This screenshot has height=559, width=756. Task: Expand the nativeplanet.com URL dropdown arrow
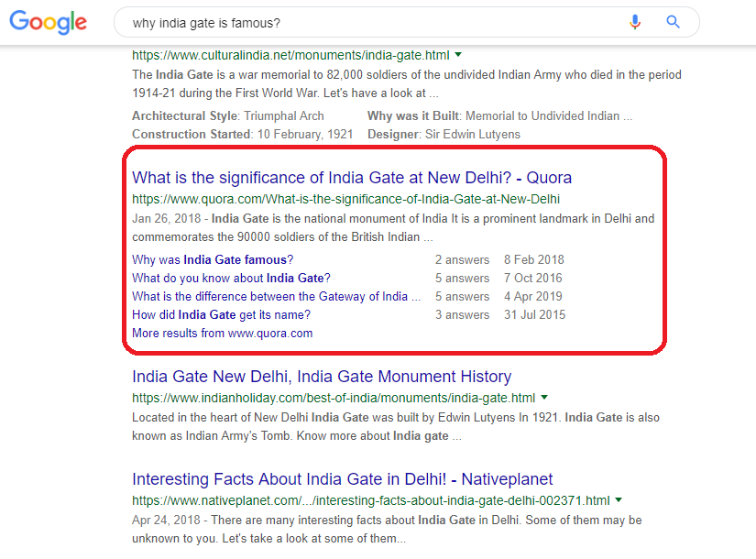619,500
